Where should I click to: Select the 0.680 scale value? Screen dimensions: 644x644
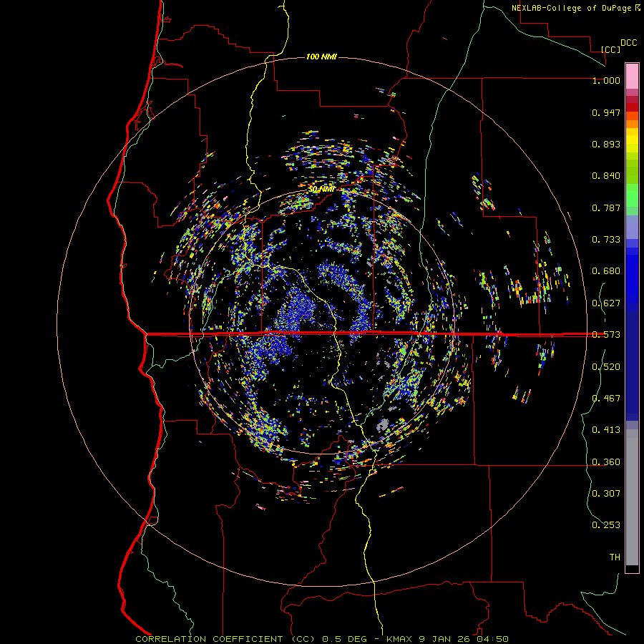606,271
